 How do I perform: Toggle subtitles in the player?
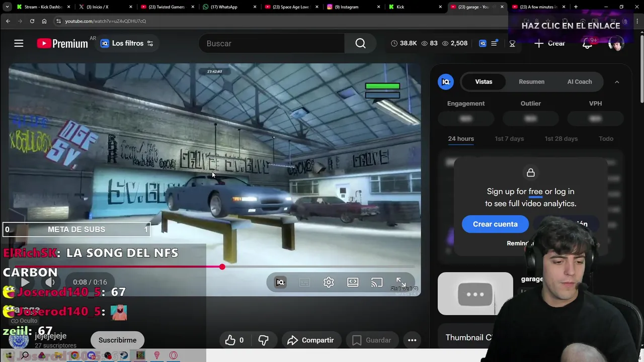304,282
